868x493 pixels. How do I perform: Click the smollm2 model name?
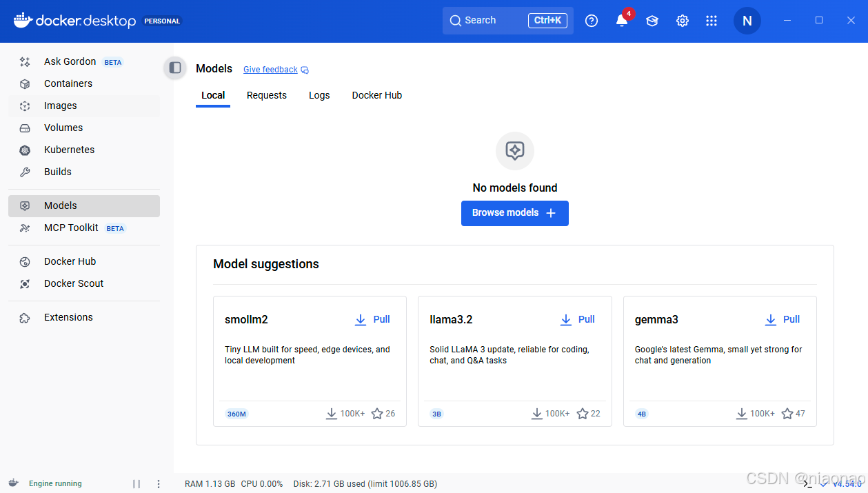pos(246,320)
